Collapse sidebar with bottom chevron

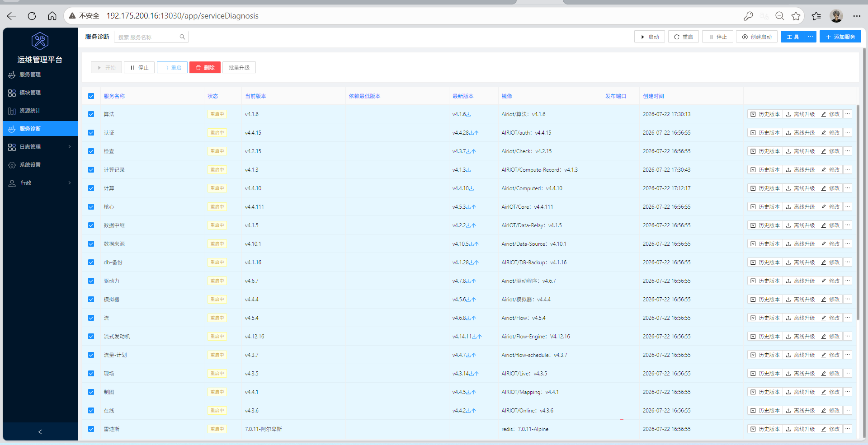point(40,432)
